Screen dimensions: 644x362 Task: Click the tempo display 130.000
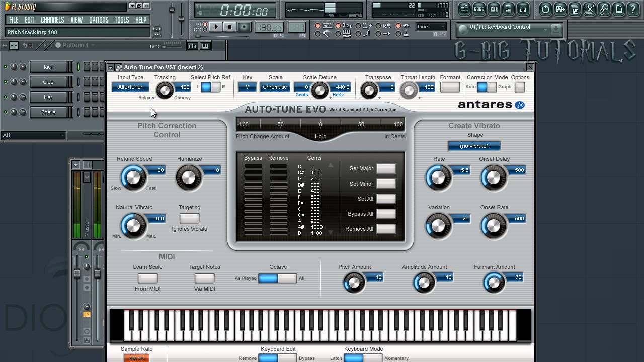[x=269, y=27]
